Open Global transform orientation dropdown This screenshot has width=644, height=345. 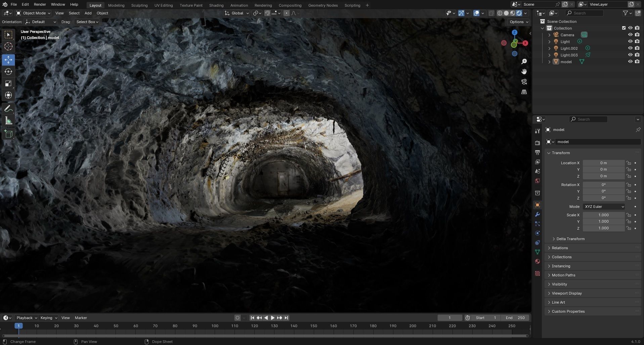237,13
